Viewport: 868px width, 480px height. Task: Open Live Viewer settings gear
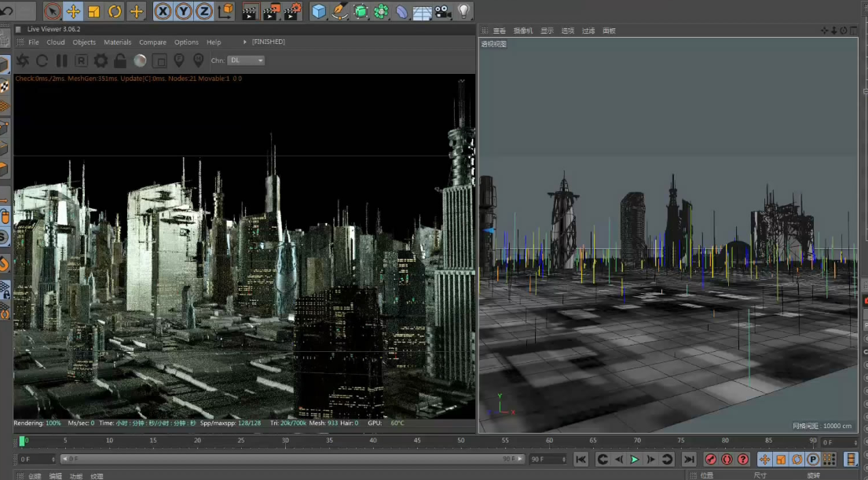(101, 60)
